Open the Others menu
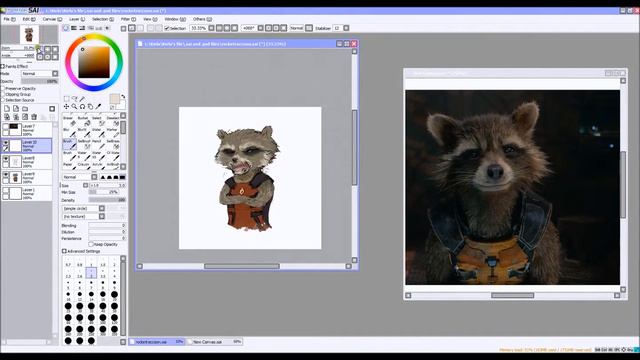 tap(202, 19)
